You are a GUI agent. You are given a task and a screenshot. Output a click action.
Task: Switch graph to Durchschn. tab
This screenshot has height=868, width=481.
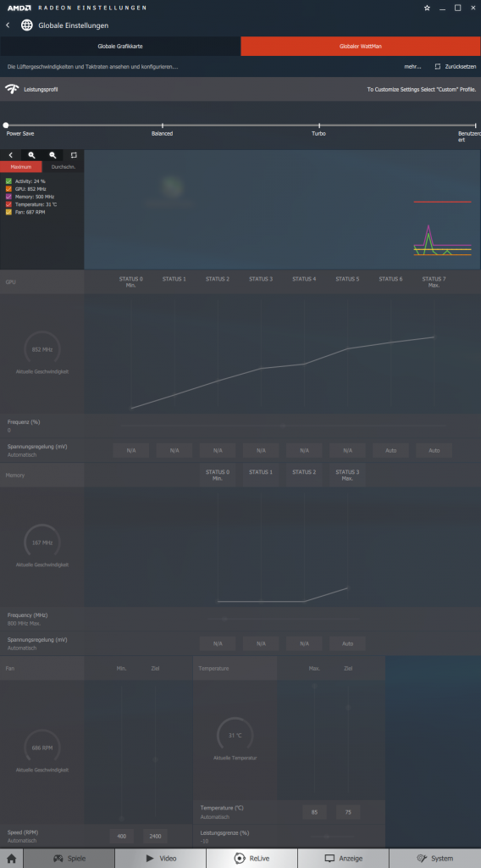click(x=63, y=167)
